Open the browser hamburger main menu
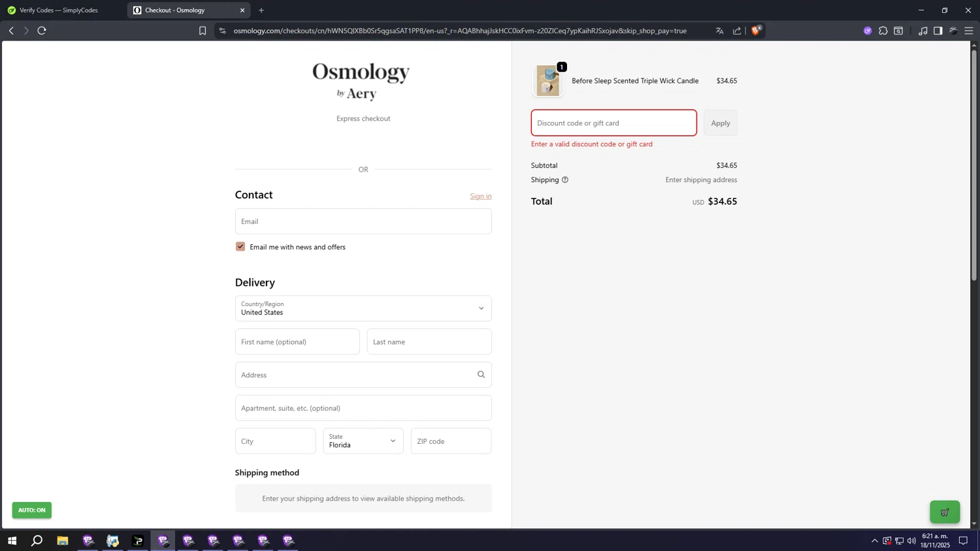This screenshot has width=980, height=551. (969, 31)
